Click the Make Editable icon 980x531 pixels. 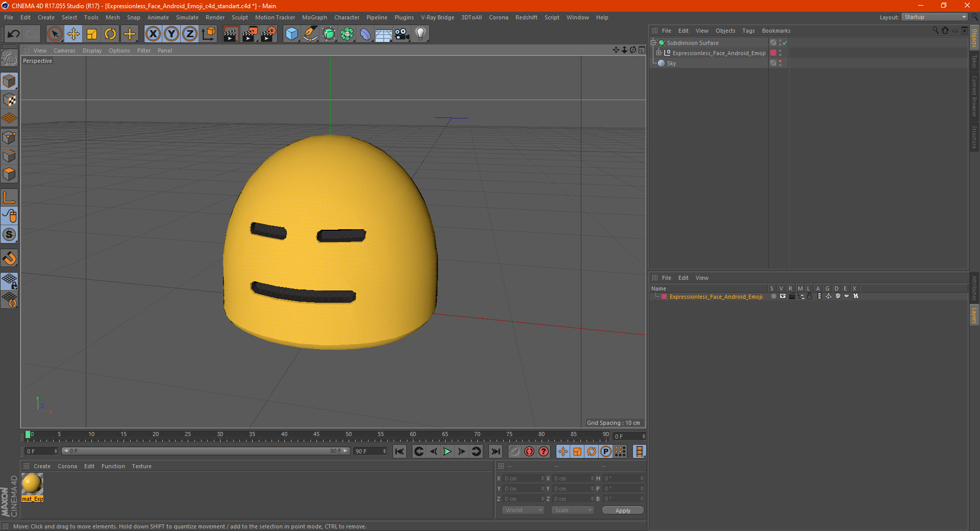[x=9, y=58]
